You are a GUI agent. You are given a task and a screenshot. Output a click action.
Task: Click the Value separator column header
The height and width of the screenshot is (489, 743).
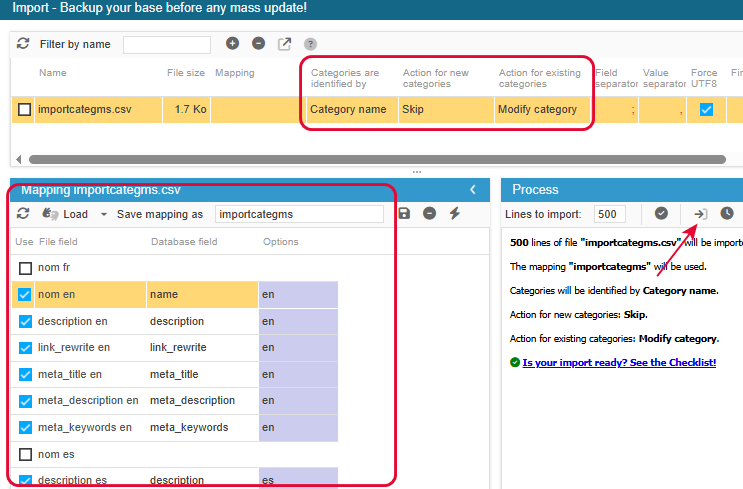[664, 78]
